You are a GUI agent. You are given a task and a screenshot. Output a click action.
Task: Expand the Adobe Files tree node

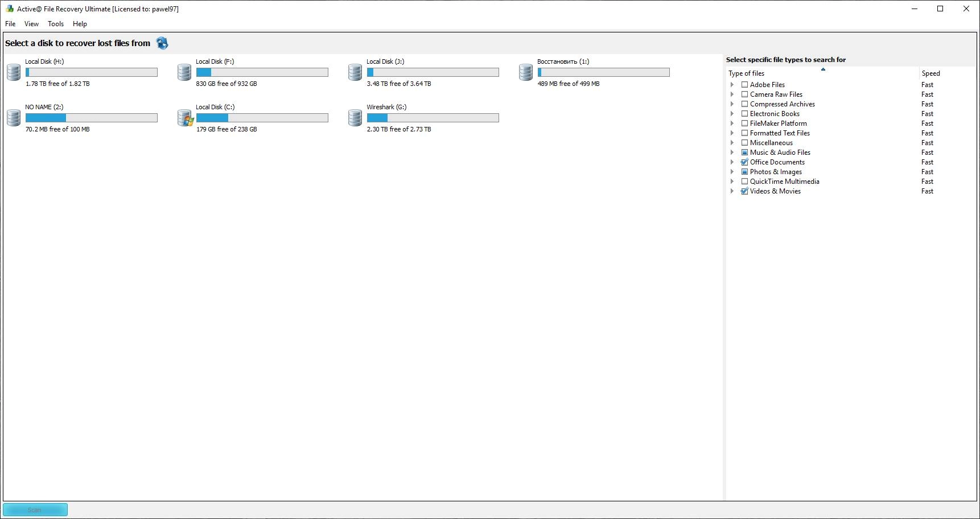pyautogui.click(x=732, y=85)
